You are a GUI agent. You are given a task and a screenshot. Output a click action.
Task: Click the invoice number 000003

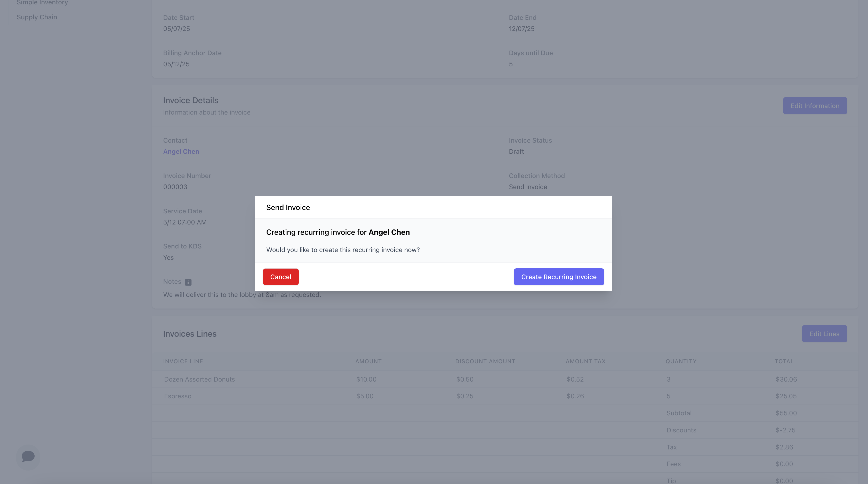(175, 187)
